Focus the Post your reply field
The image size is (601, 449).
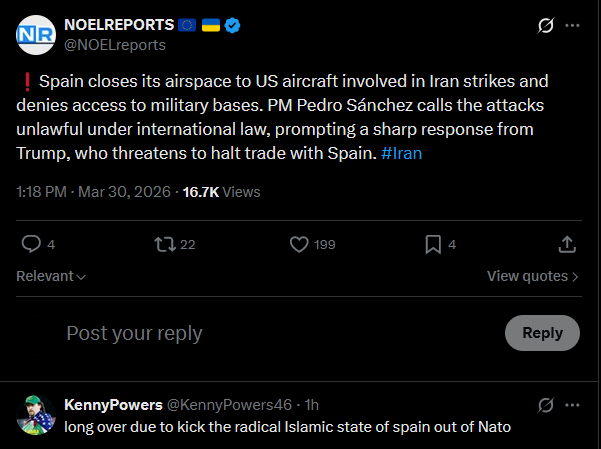[270, 333]
